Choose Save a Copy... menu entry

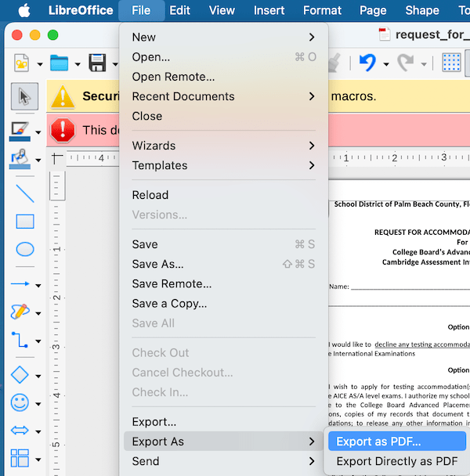pyautogui.click(x=223, y=303)
